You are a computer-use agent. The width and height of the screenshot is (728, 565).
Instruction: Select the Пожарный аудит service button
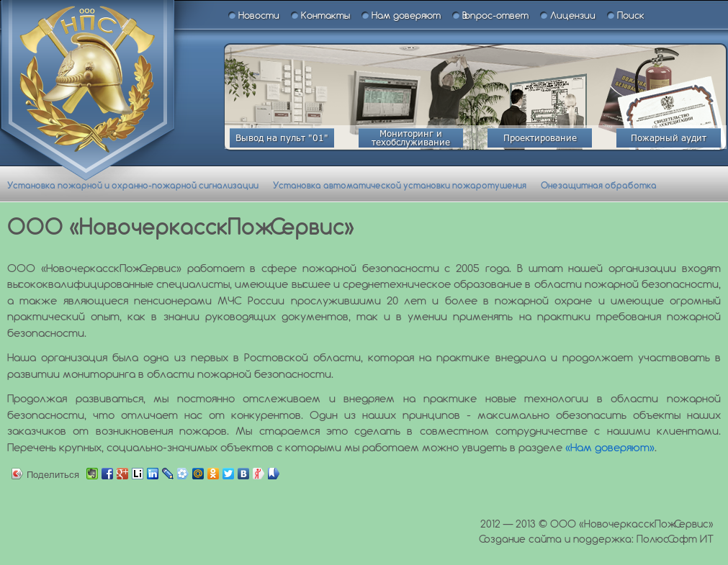668,138
